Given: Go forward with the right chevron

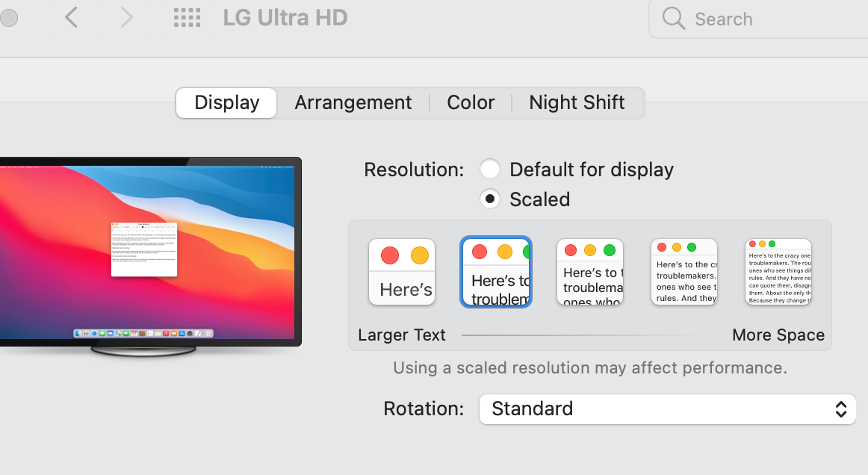Looking at the screenshot, I should pyautogui.click(x=126, y=17).
